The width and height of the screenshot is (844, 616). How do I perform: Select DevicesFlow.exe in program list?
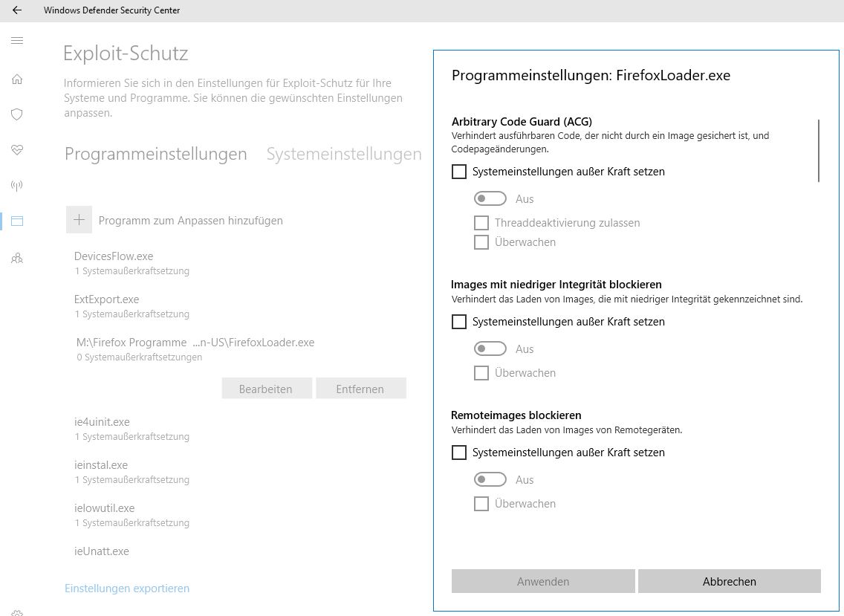point(114,256)
